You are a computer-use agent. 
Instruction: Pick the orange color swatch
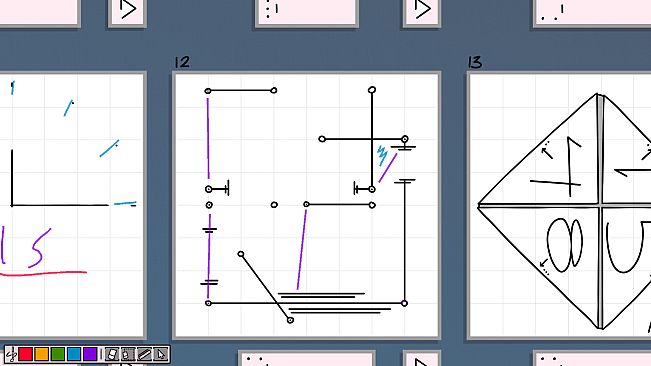click(x=42, y=354)
